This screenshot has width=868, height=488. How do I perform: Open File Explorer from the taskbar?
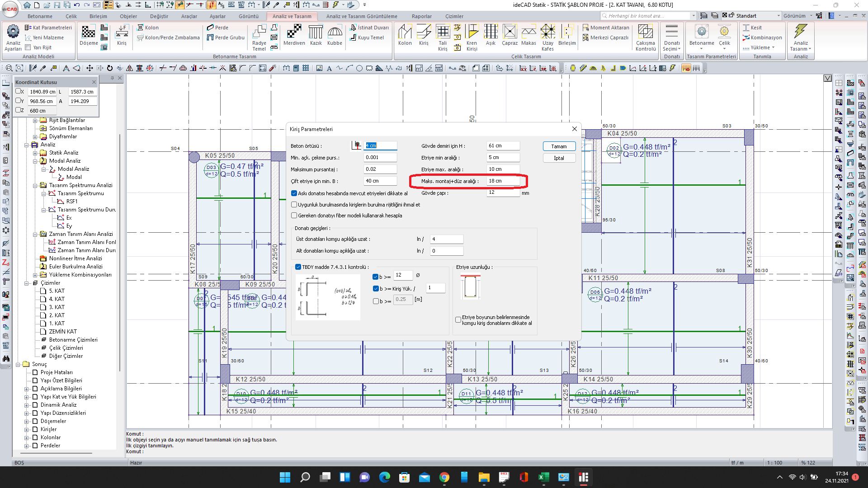click(484, 477)
